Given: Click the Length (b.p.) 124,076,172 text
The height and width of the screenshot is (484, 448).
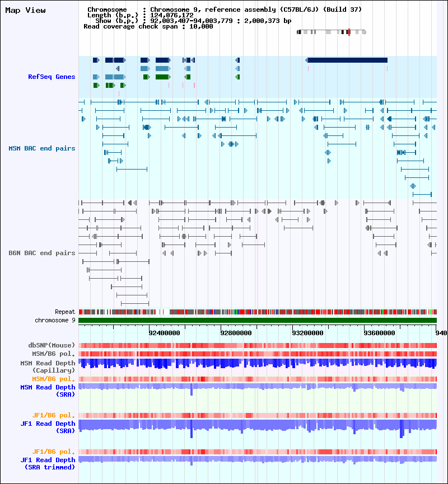Looking at the screenshot, I should point(141,16).
